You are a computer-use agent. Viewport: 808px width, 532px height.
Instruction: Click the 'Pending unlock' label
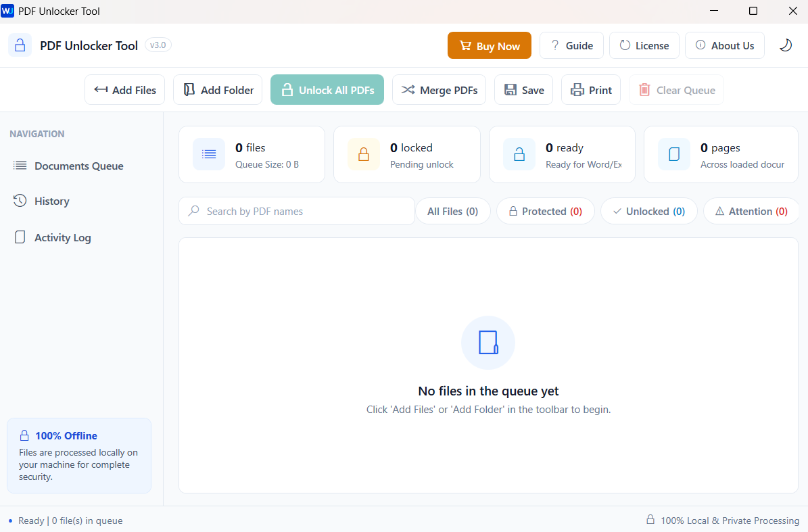pyautogui.click(x=421, y=164)
